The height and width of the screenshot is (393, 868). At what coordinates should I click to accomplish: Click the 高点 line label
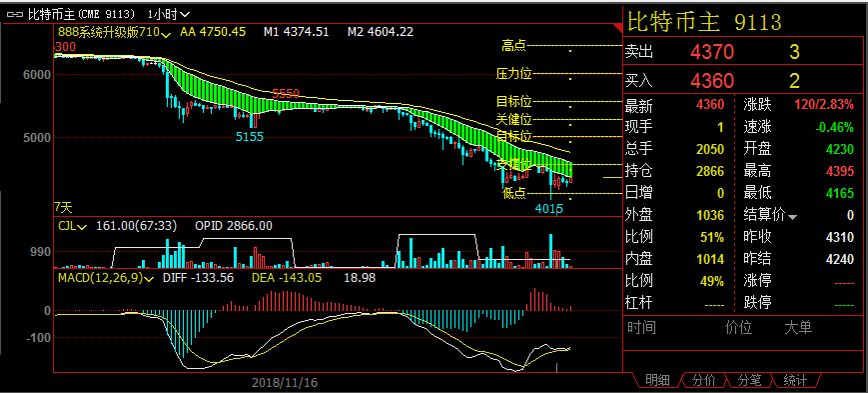pyautogui.click(x=513, y=45)
